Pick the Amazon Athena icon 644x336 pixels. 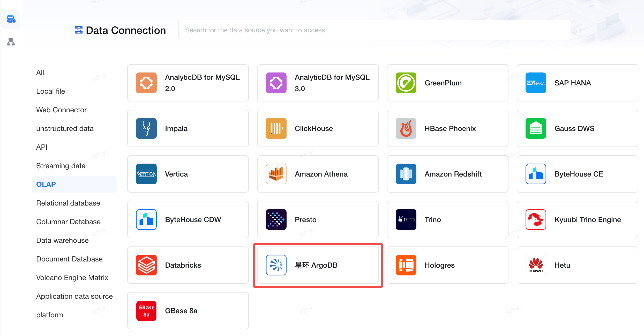276,174
